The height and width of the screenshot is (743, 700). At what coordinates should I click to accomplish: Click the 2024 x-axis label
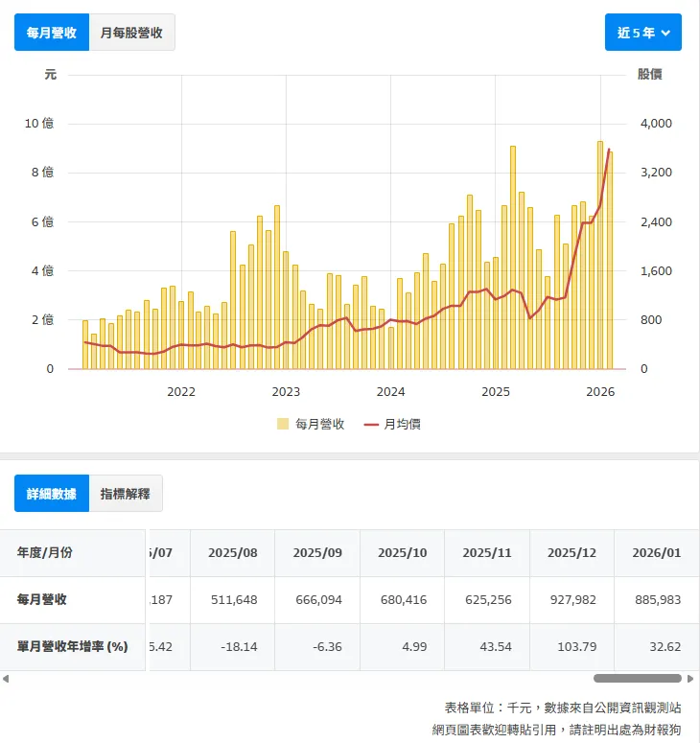point(390,392)
